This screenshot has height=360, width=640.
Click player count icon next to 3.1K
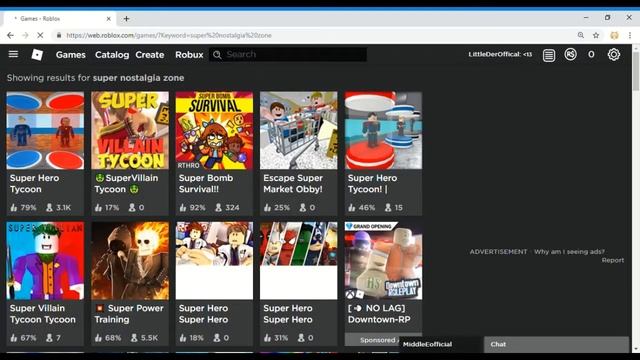pyautogui.click(x=49, y=208)
